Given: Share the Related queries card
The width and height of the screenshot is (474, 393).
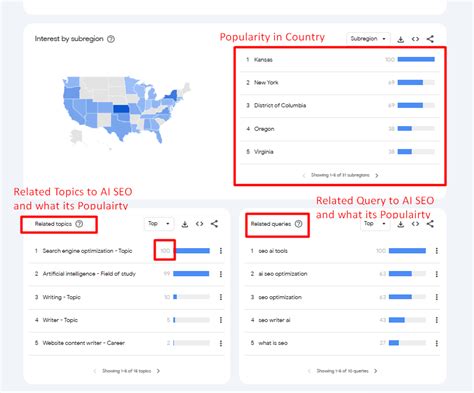Looking at the screenshot, I should point(430,224).
